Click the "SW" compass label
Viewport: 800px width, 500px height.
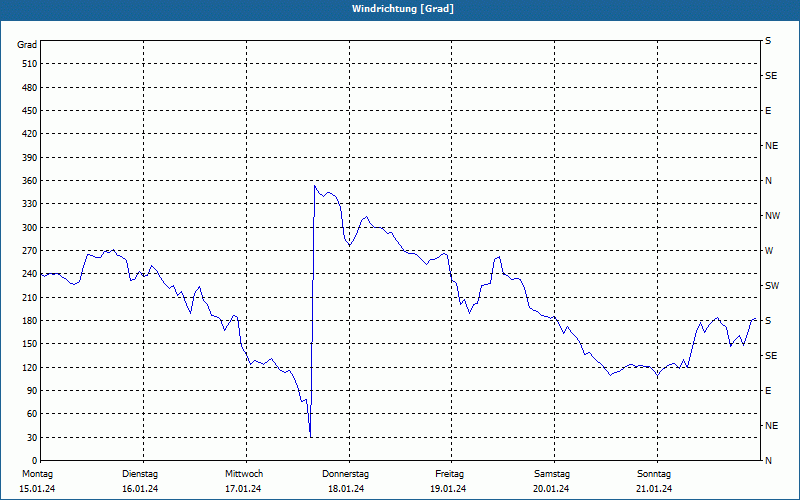(772, 286)
